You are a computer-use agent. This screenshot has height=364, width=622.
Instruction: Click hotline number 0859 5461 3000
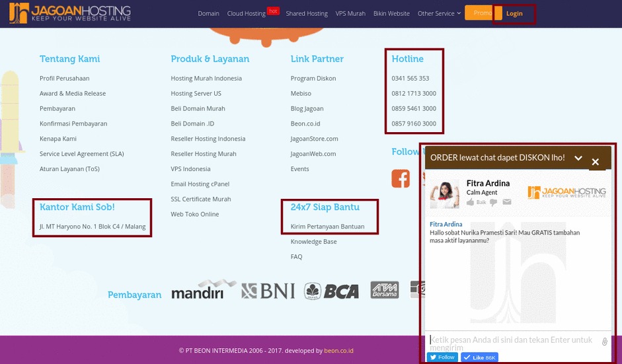[x=414, y=108]
